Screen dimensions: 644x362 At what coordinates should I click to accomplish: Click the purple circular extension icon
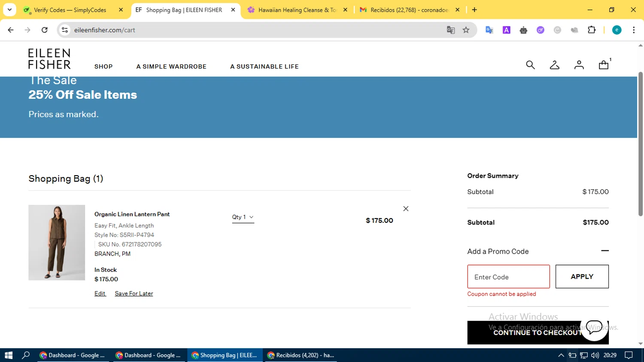(541, 30)
